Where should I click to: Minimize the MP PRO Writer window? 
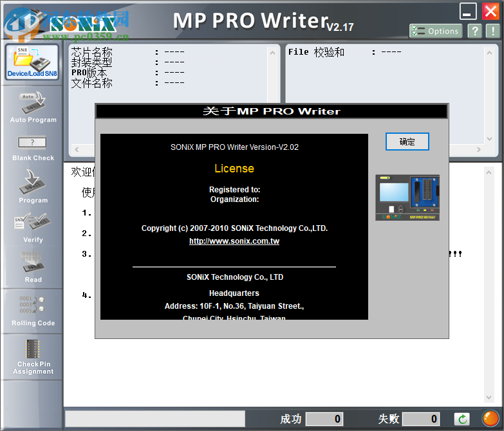point(468,11)
